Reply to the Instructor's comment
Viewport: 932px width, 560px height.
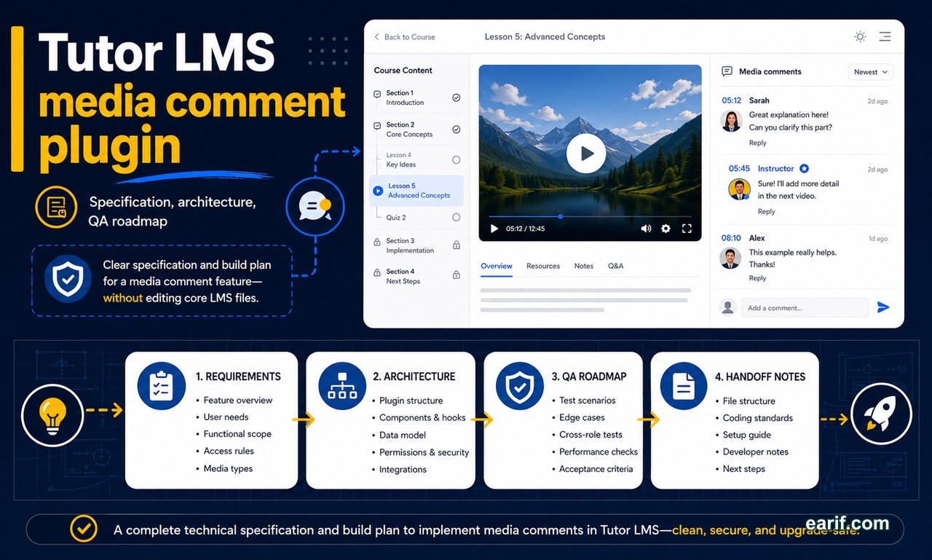click(767, 211)
